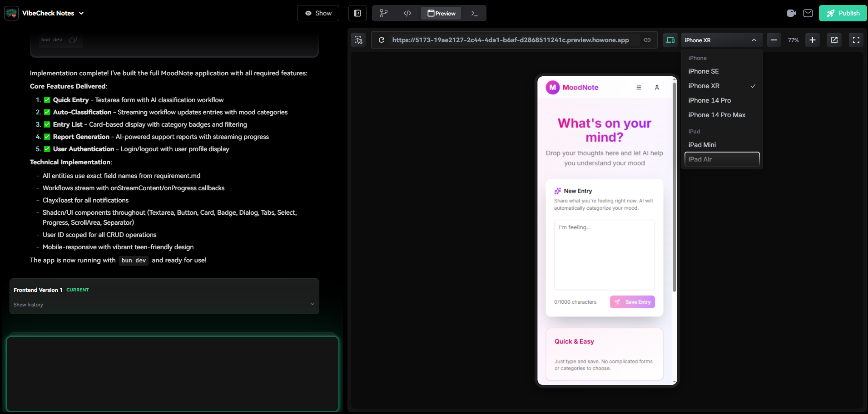This screenshot has height=414, width=868.
Task: Publish the application
Action: coord(843,13)
